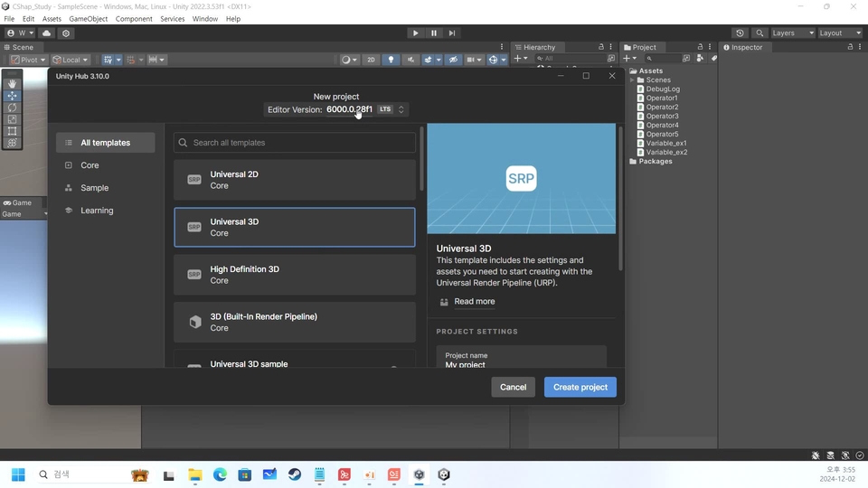Click 3D Built-In Render Pipeline cube icon
Viewport: 868px width, 488px height.
coord(195,322)
